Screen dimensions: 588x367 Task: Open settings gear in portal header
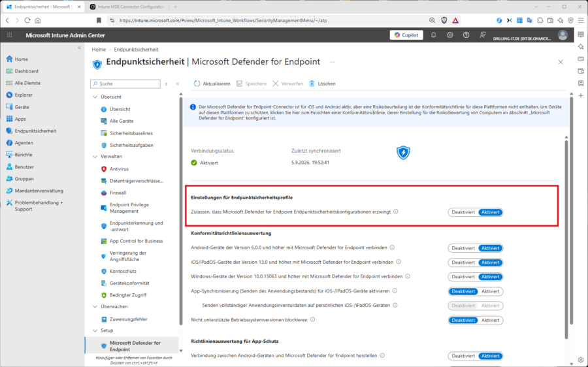(x=449, y=35)
